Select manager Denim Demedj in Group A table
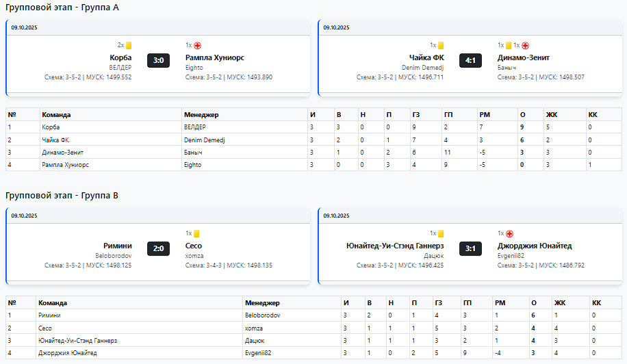This screenshot has width=627, height=364. click(205, 140)
